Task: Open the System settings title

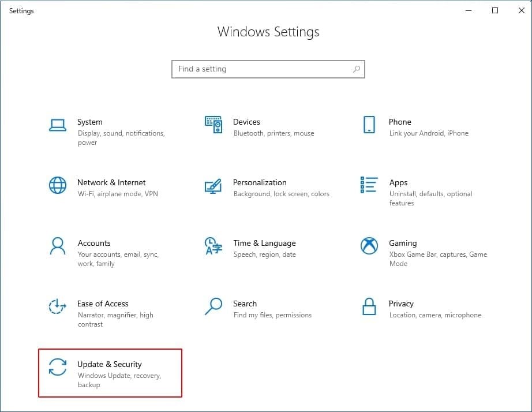Action: click(x=90, y=122)
